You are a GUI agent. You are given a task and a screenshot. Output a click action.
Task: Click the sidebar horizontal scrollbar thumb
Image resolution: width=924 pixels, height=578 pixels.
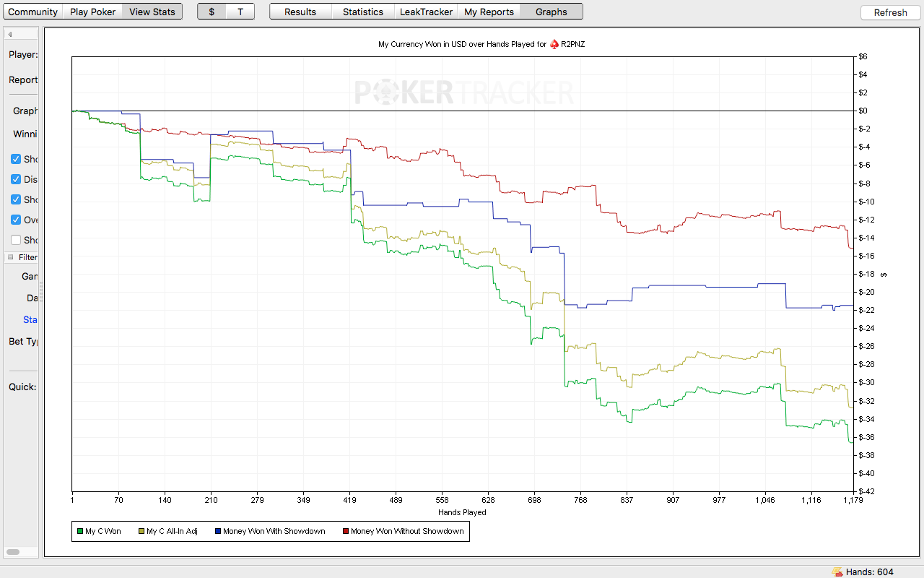pyautogui.click(x=13, y=552)
